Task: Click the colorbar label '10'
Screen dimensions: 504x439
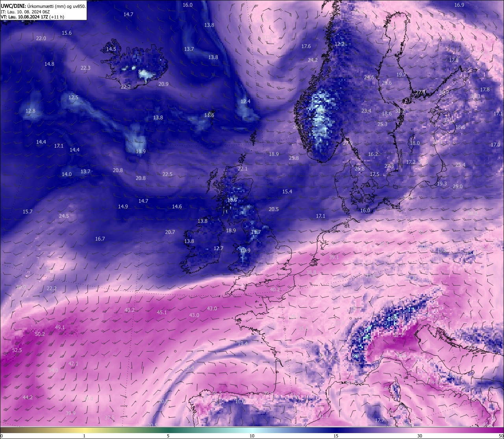Action: click(252, 436)
